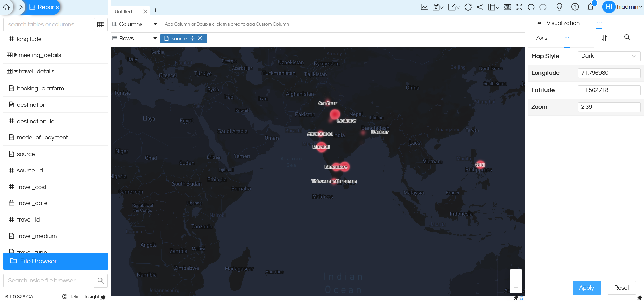This screenshot has height=303, width=644.
Task: Open notifications via the bell icon
Action: (x=590, y=7)
